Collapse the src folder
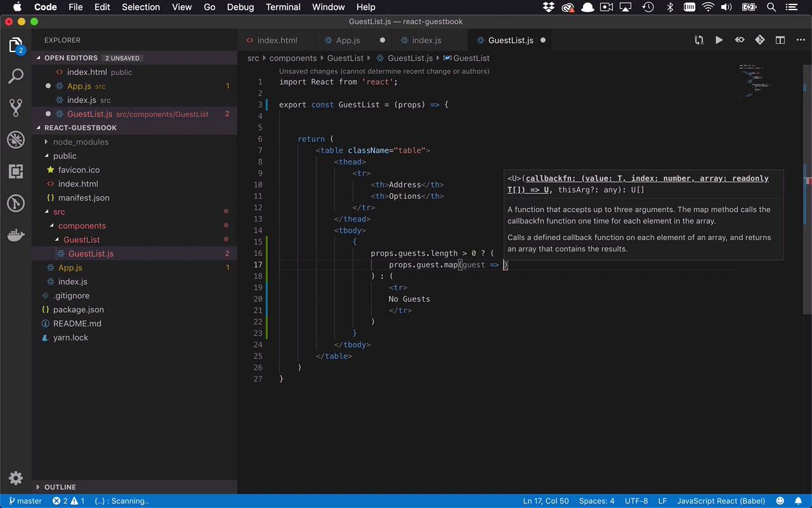This screenshot has width=812, height=508. point(58,211)
